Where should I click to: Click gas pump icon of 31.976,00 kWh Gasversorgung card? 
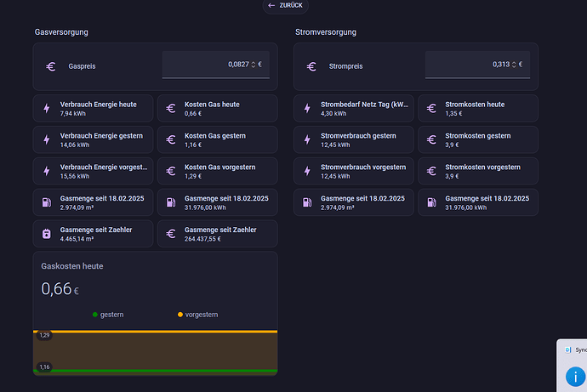click(x=171, y=202)
